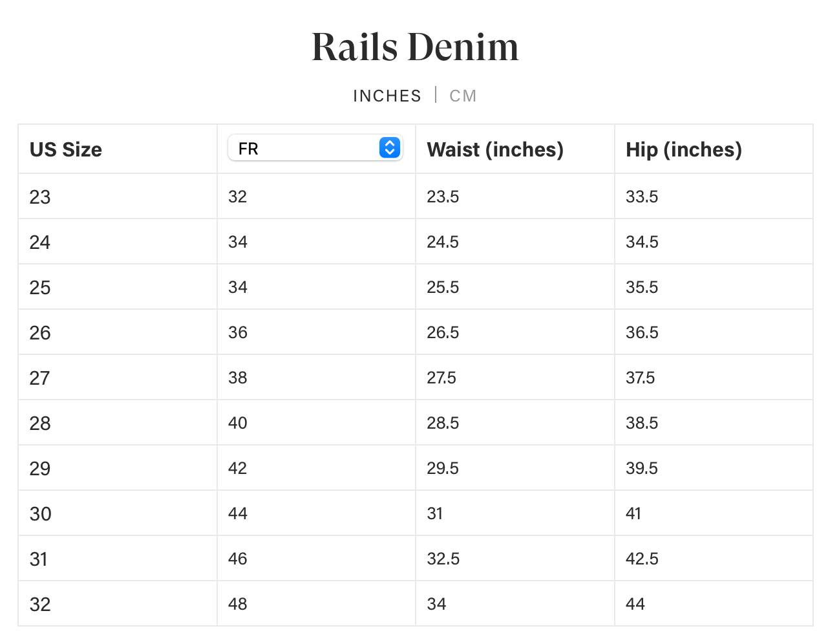Open the FR size dropdown arrows
The image size is (839, 644).
389,148
